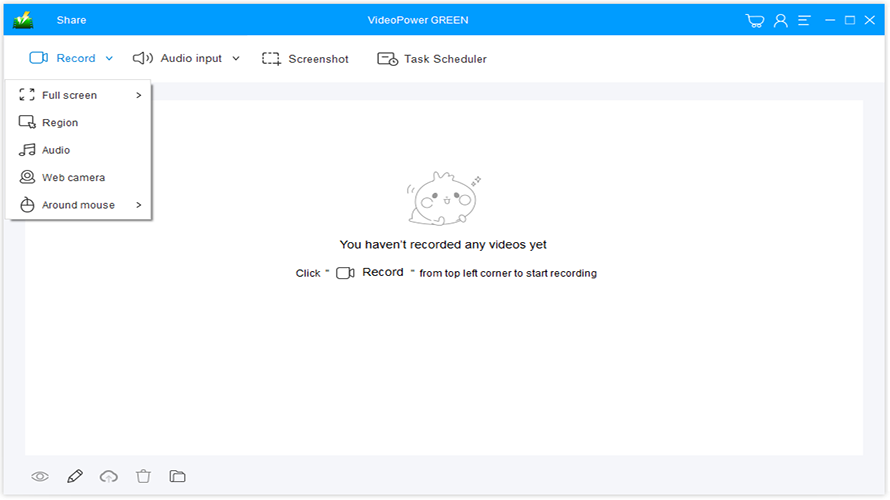Click the Web camera icon
This screenshot has height=500, width=890.
27,177
